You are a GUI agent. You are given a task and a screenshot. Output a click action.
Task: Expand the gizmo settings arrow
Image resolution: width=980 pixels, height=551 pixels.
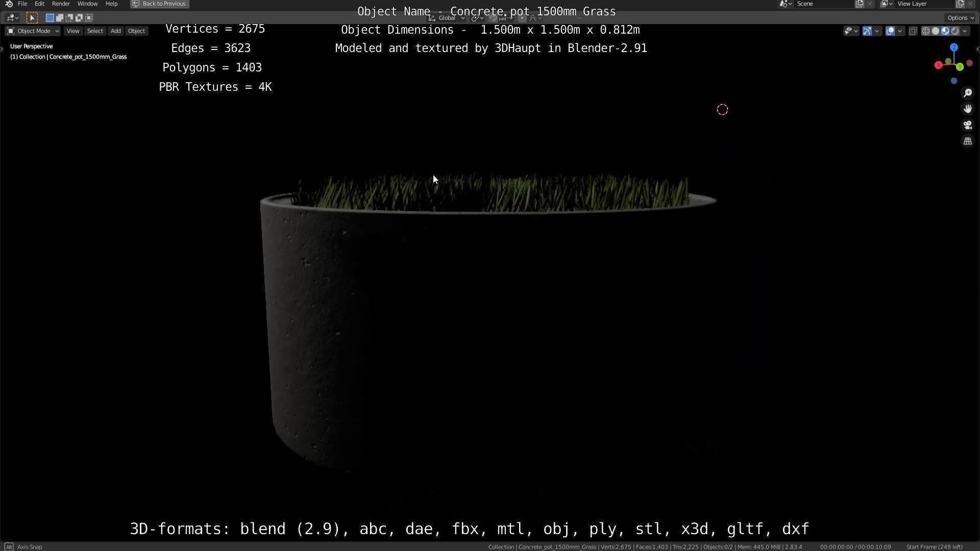tap(877, 31)
